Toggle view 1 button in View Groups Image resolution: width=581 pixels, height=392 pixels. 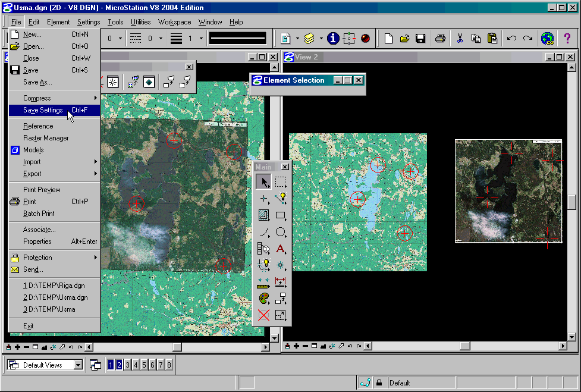click(x=111, y=365)
